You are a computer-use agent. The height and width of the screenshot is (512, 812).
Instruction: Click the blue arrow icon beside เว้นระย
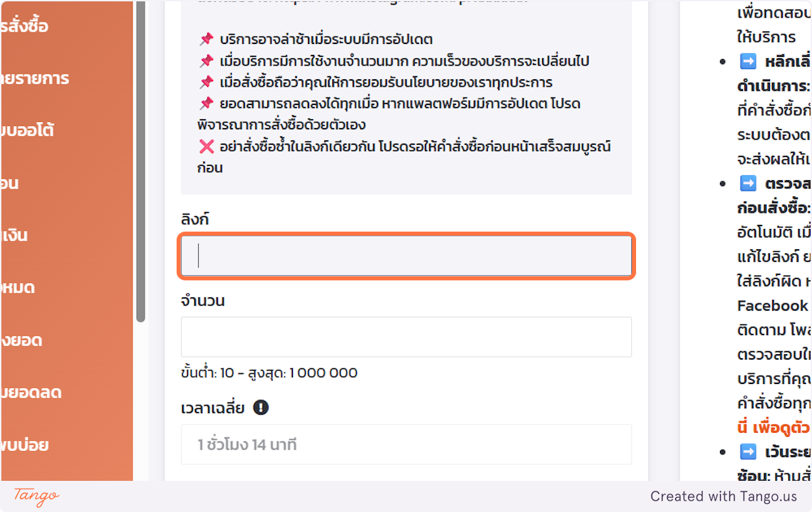click(748, 452)
